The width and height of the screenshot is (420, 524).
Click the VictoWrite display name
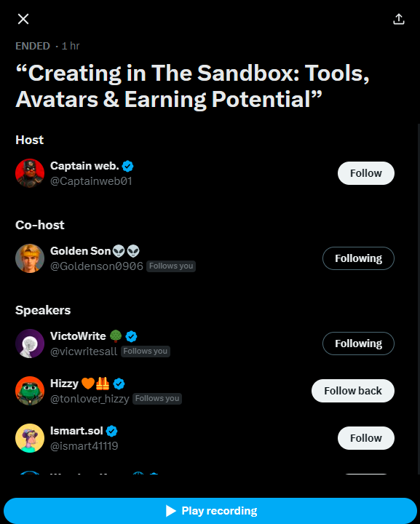78,336
